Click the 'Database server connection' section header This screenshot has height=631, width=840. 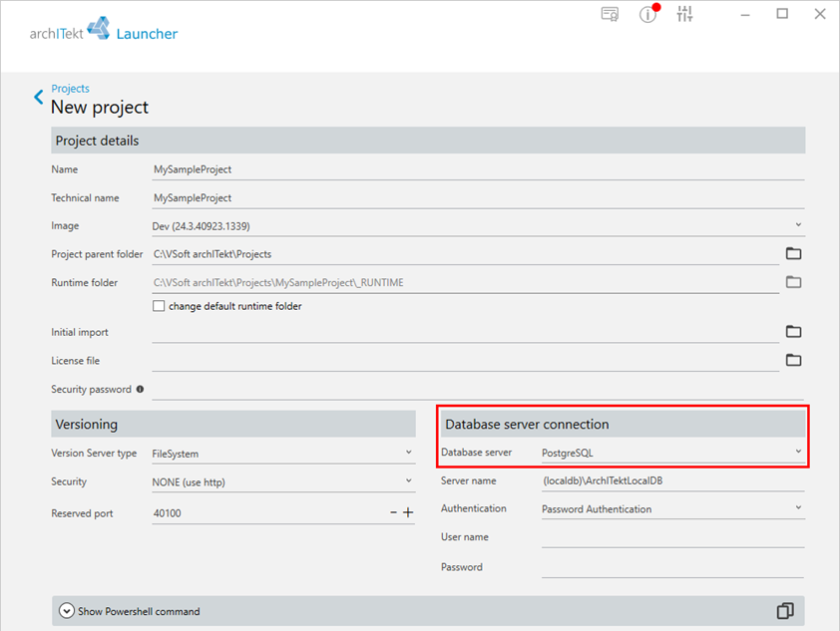click(x=624, y=424)
